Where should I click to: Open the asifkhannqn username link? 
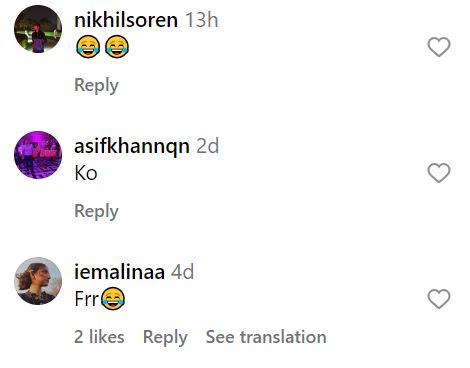132,146
